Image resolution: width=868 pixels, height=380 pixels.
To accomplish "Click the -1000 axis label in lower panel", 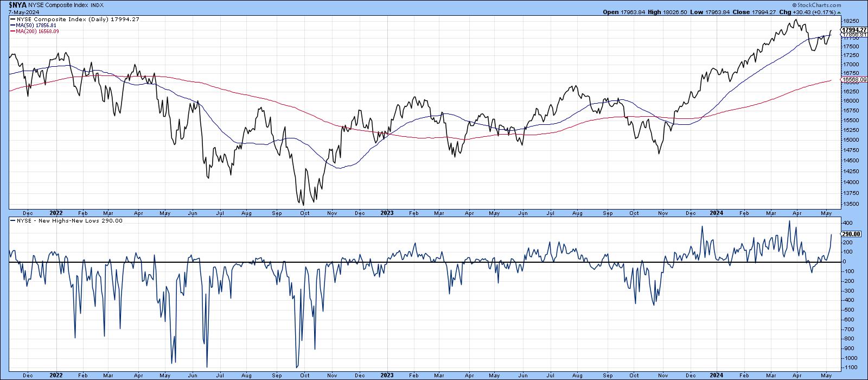I will coord(850,358).
